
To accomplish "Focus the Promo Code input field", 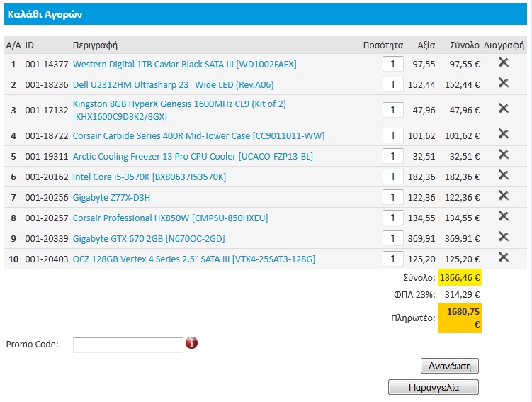I will tap(128, 345).
